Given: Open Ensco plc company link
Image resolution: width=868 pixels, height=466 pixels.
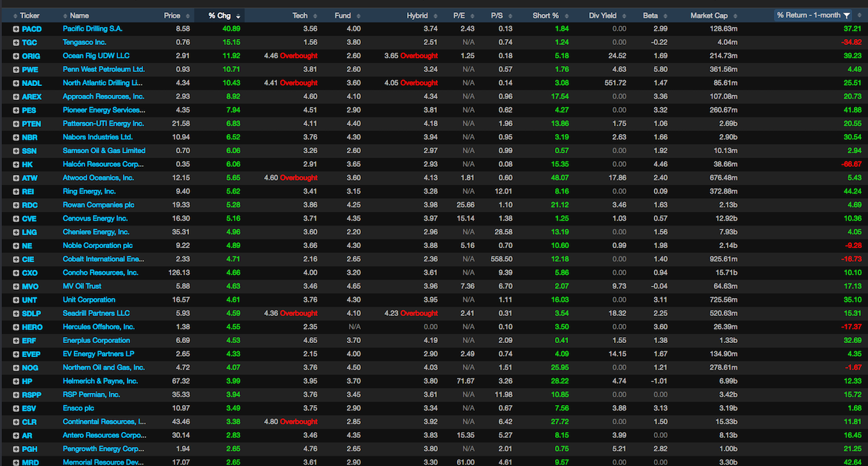Looking at the screenshot, I should 79,408.
